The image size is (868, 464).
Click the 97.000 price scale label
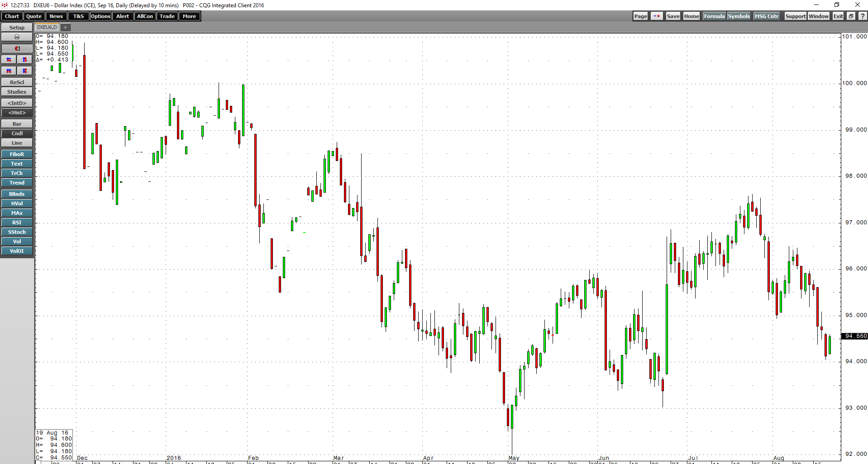tap(856, 223)
